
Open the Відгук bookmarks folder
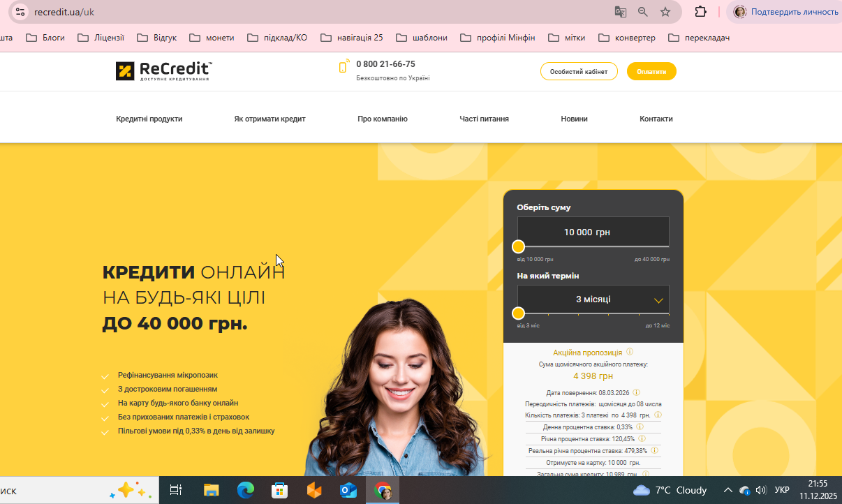tap(157, 38)
